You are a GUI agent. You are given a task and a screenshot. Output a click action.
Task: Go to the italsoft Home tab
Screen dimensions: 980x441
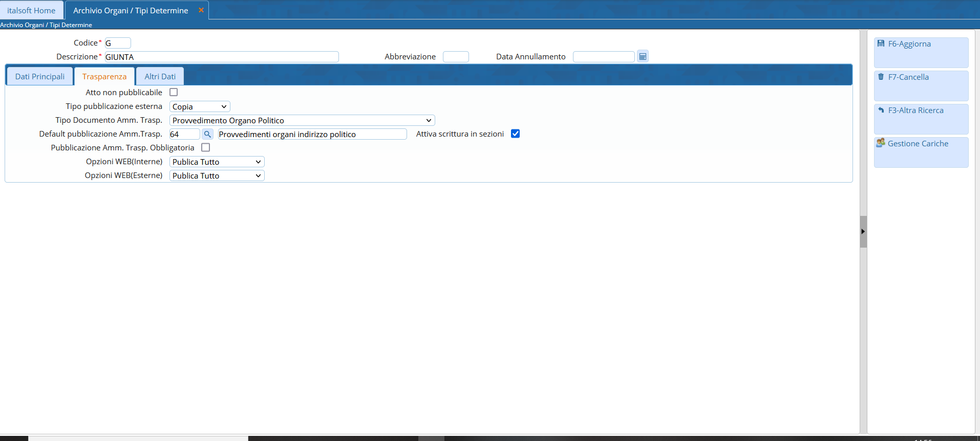(x=31, y=10)
